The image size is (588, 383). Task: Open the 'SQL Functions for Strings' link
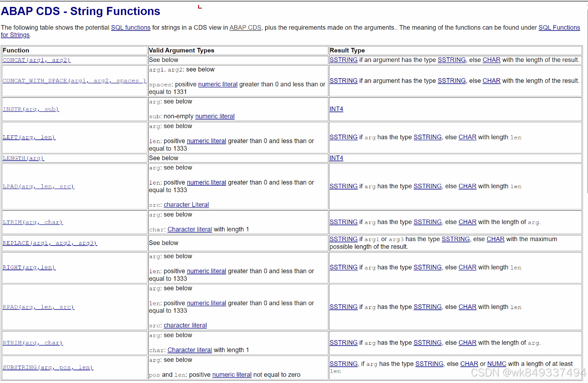point(559,28)
